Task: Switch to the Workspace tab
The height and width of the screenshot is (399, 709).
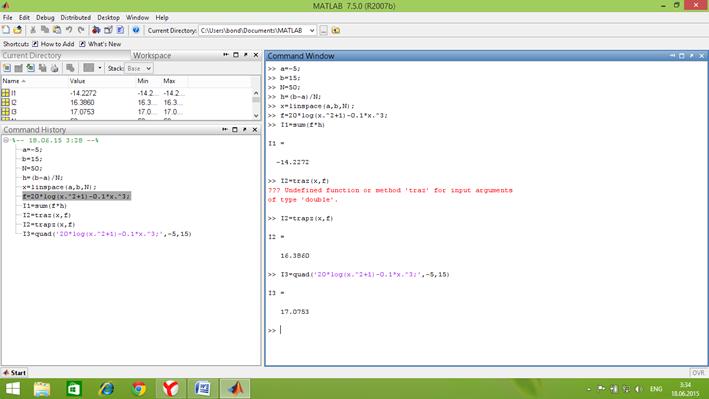Action: pos(152,55)
